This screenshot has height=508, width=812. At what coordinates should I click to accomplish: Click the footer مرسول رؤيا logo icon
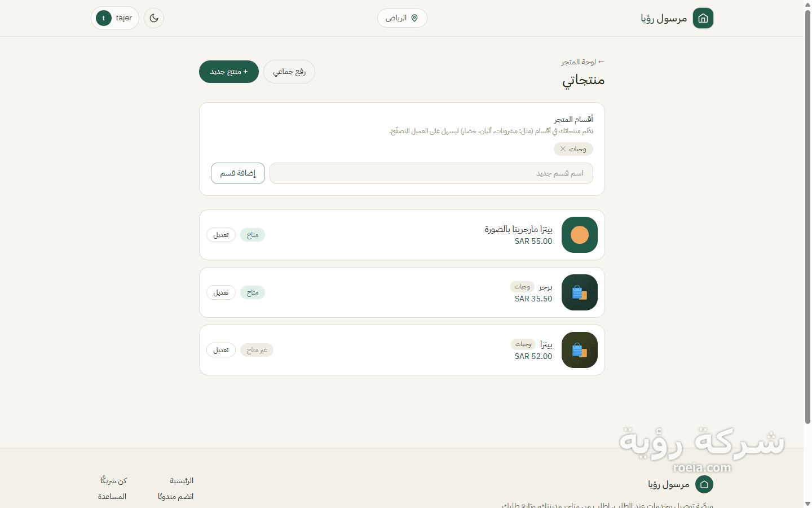(704, 484)
